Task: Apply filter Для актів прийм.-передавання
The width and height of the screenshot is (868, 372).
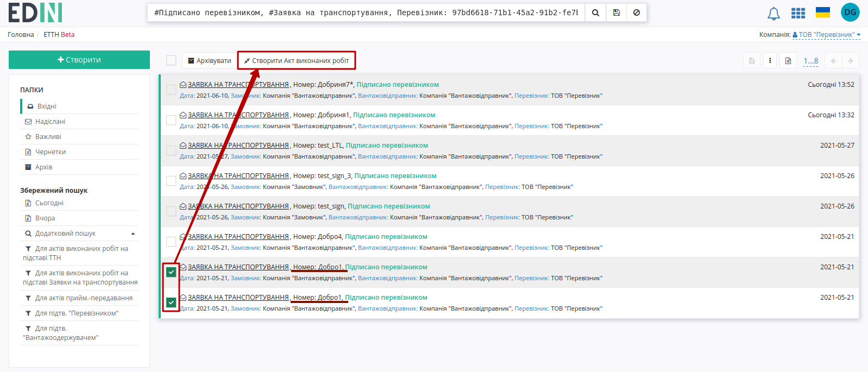Action: pos(79,298)
